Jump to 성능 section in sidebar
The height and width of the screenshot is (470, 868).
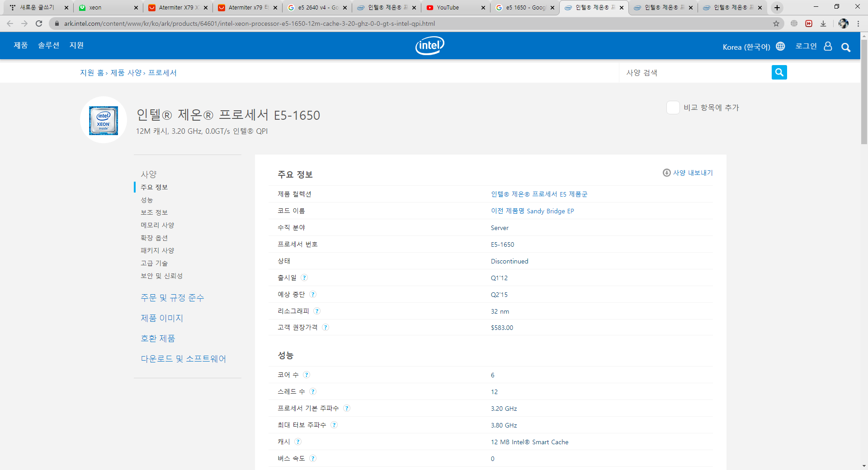[x=146, y=200]
